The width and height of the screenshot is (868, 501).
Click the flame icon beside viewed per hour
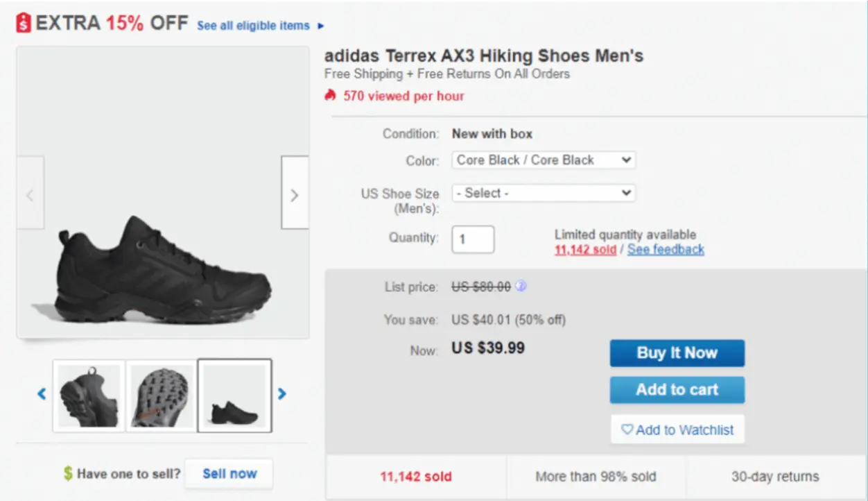(x=331, y=96)
